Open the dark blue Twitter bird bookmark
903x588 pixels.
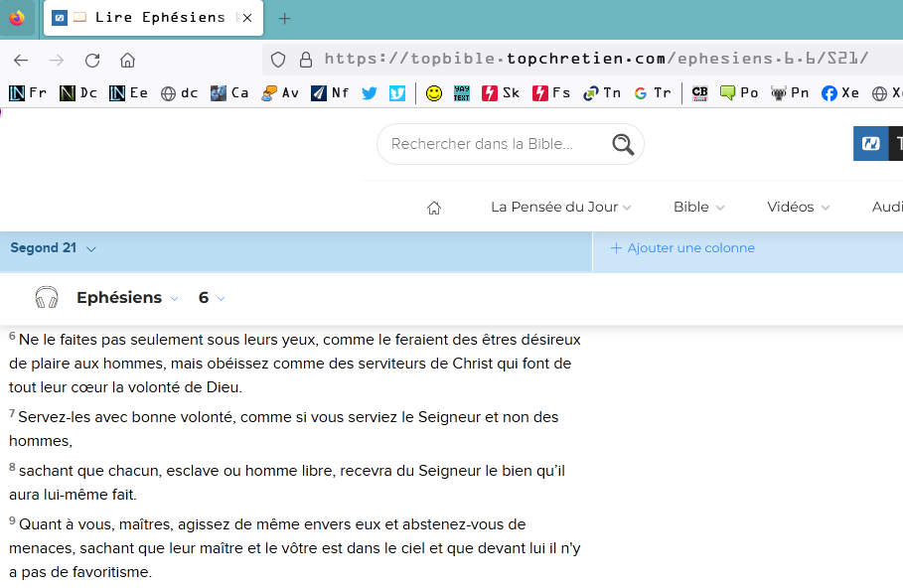tap(370, 93)
